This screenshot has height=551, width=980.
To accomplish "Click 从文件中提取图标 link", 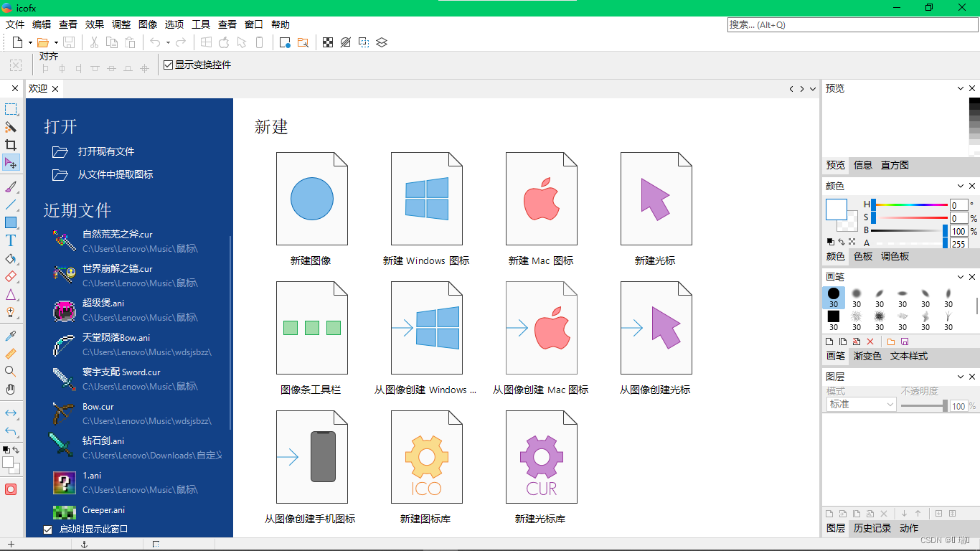I will tap(116, 174).
